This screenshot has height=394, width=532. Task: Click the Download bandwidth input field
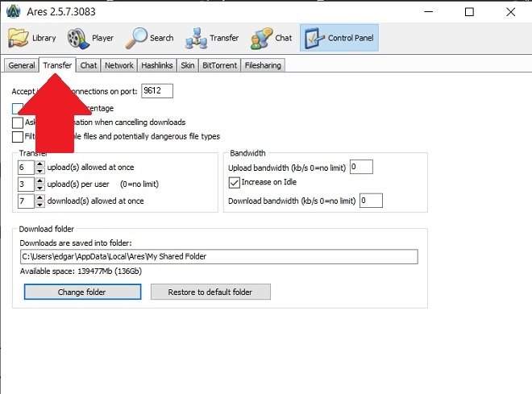pos(371,201)
